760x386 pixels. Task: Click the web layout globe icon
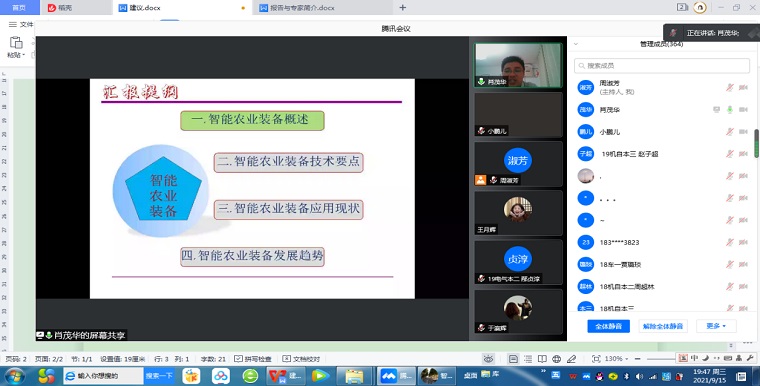(556, 359)
